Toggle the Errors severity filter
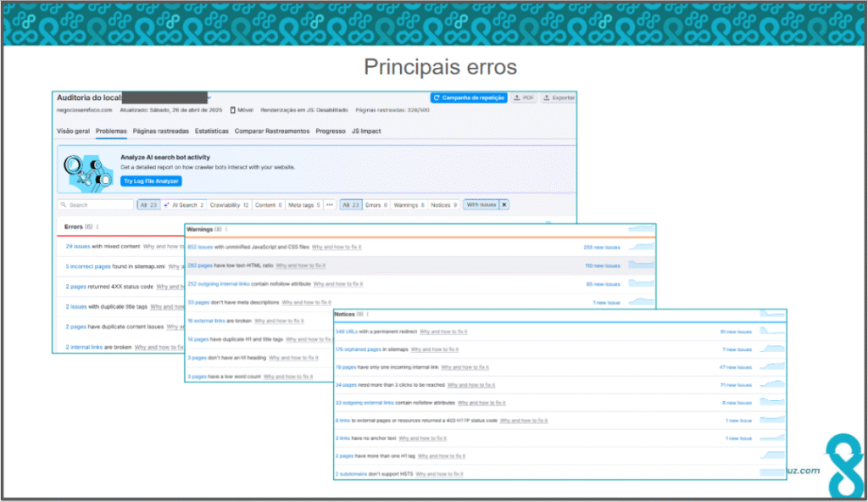 [x=376, y=205]
